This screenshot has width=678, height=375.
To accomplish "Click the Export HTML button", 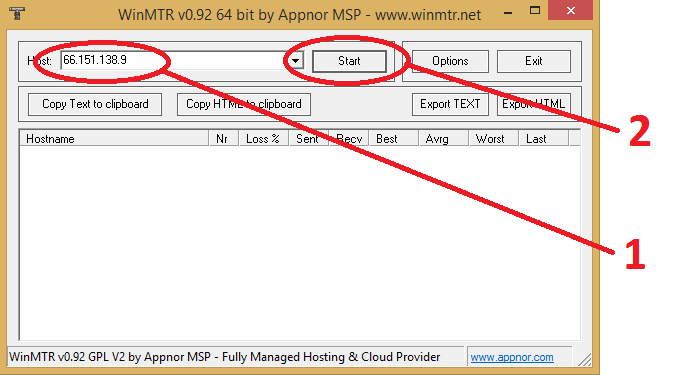I will [534, 104].
